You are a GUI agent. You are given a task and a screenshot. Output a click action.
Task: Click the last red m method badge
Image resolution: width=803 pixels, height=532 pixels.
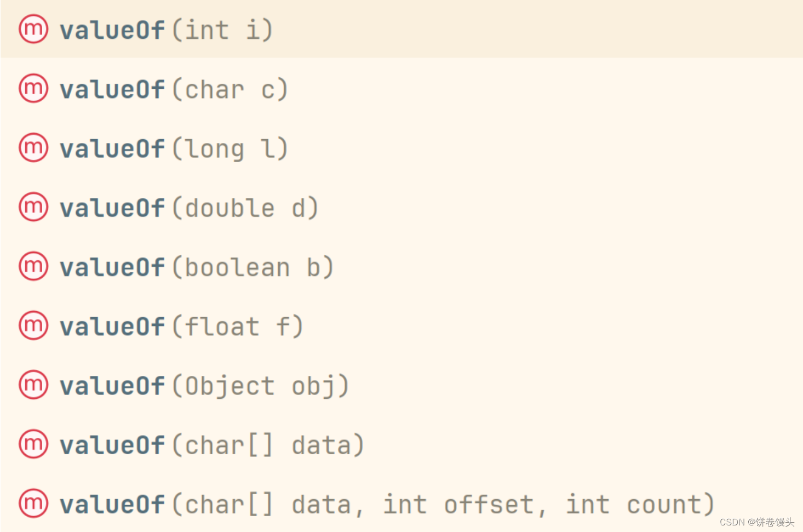tap(33, 504)
